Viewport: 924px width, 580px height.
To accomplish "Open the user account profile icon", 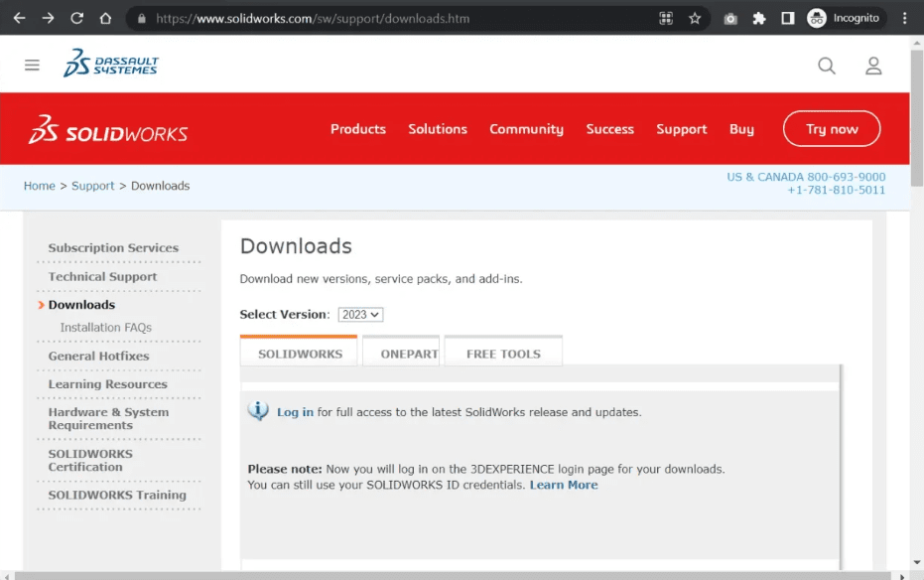I will pos(873,66).
